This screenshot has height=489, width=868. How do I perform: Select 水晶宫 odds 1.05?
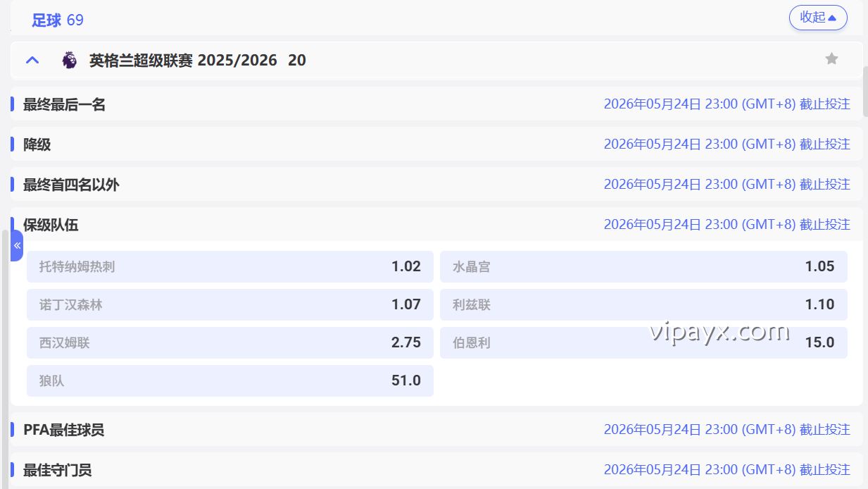click(643, 267)
